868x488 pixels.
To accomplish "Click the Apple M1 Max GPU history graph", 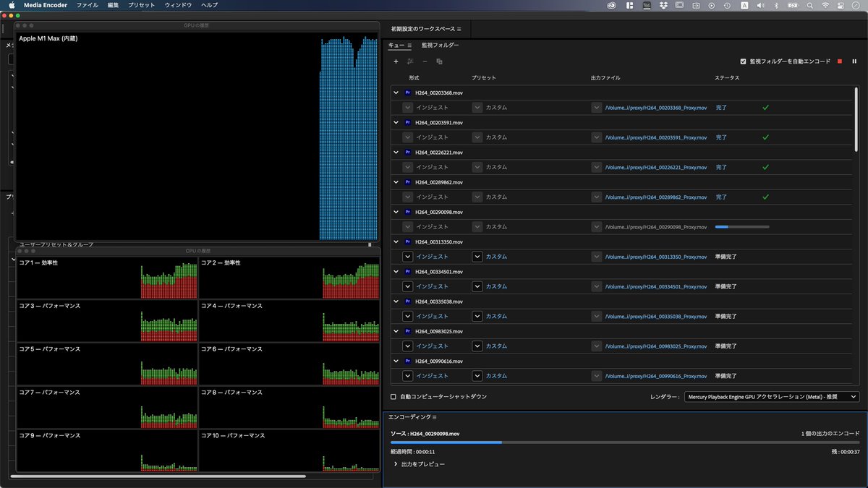I will [197, 136].
